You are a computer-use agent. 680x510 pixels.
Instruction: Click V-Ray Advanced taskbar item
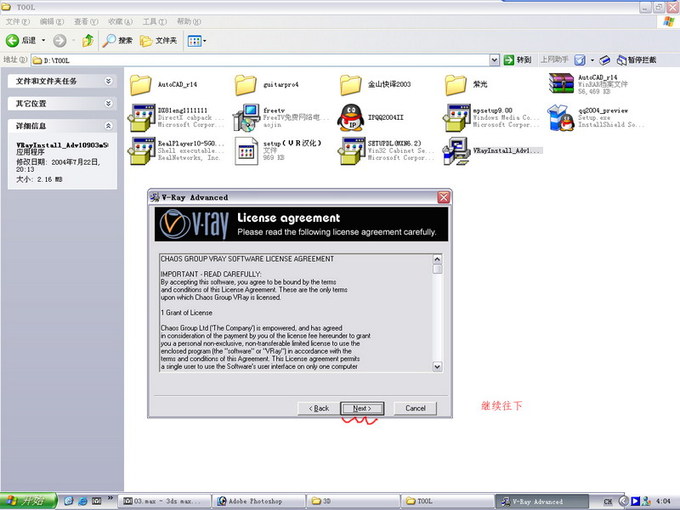pos(542,501)
